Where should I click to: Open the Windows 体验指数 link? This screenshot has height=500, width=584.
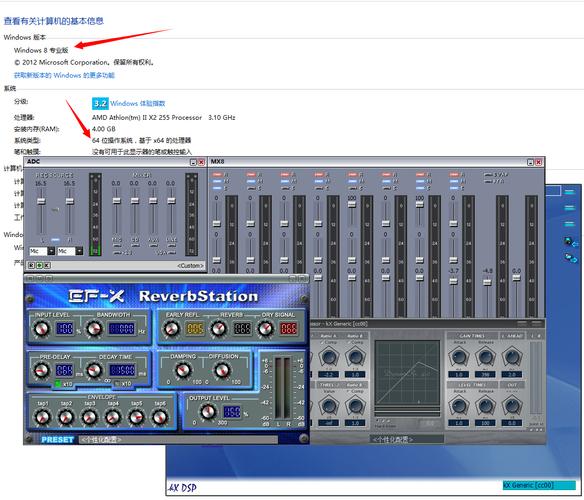(137, 104)
